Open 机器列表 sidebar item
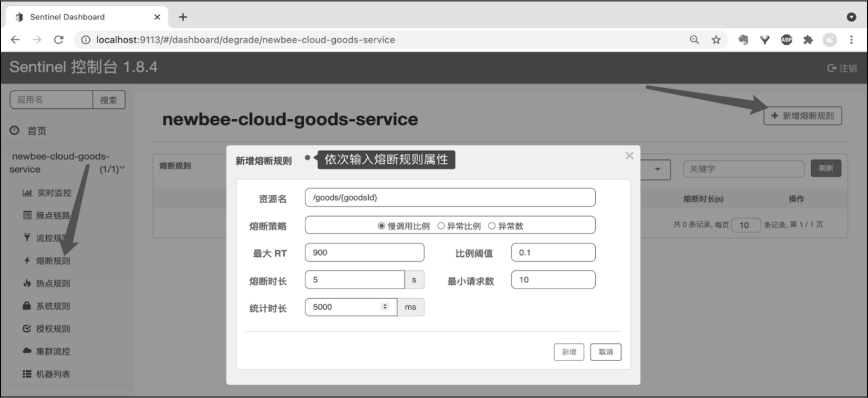 pos(47,374)
